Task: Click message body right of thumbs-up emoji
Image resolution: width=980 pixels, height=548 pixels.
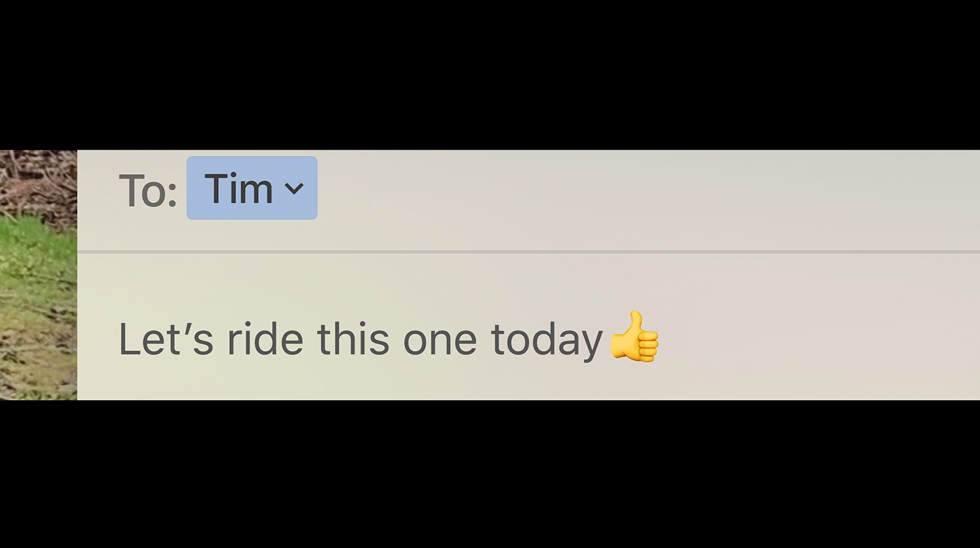Action: tap(790, 339)
